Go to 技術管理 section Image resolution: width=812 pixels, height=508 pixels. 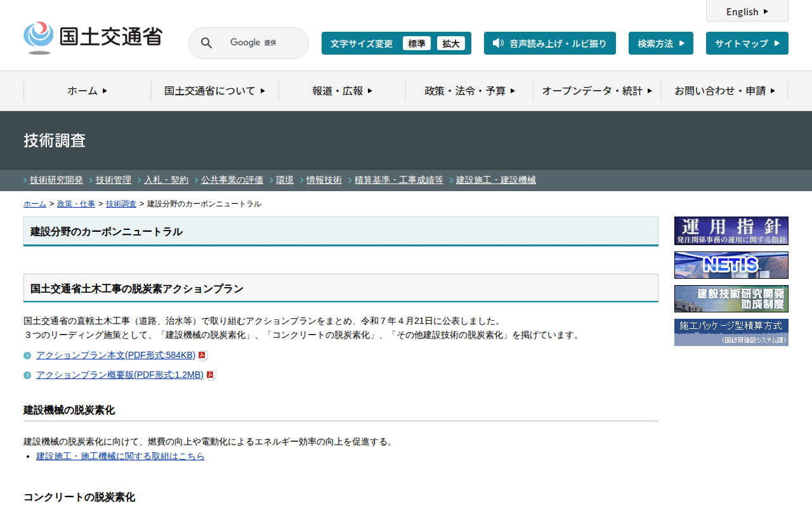tap(114, 180)
